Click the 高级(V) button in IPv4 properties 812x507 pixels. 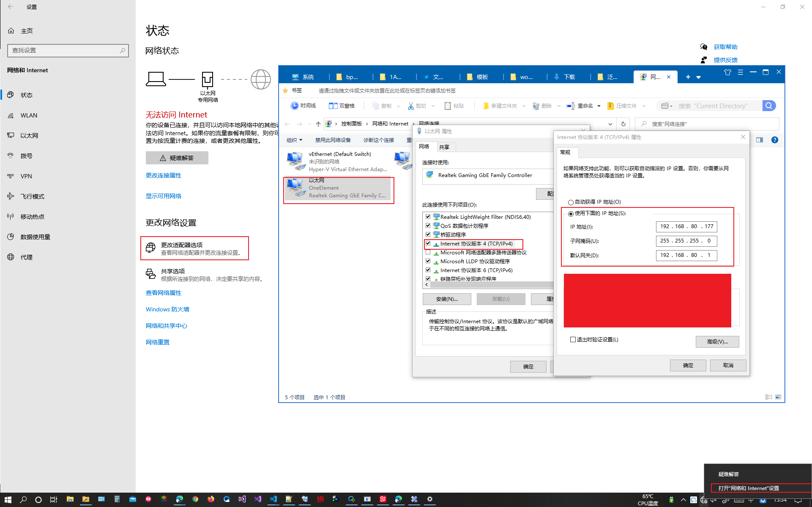(x=717, y=341)
